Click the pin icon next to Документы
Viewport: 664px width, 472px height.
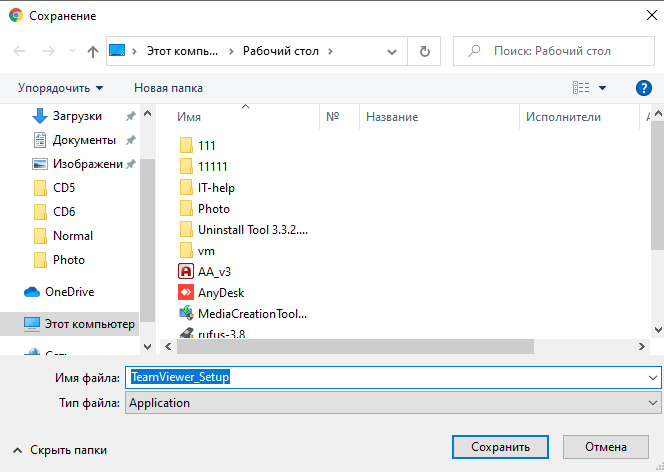click(131, 140)
